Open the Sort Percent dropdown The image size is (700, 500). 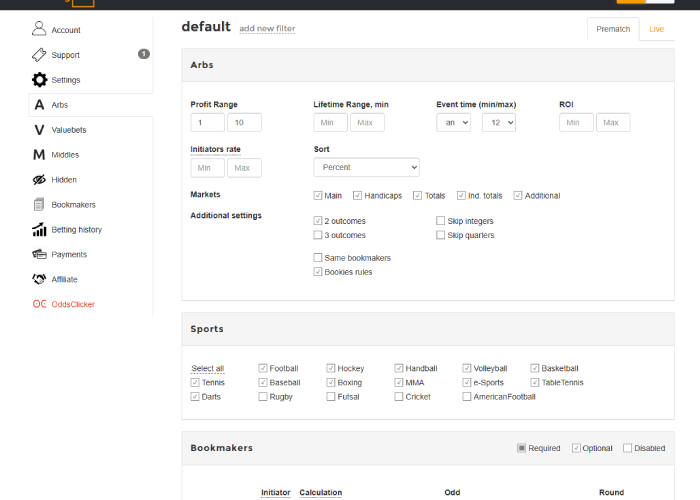pyautogui.click(x=367, y=167)
